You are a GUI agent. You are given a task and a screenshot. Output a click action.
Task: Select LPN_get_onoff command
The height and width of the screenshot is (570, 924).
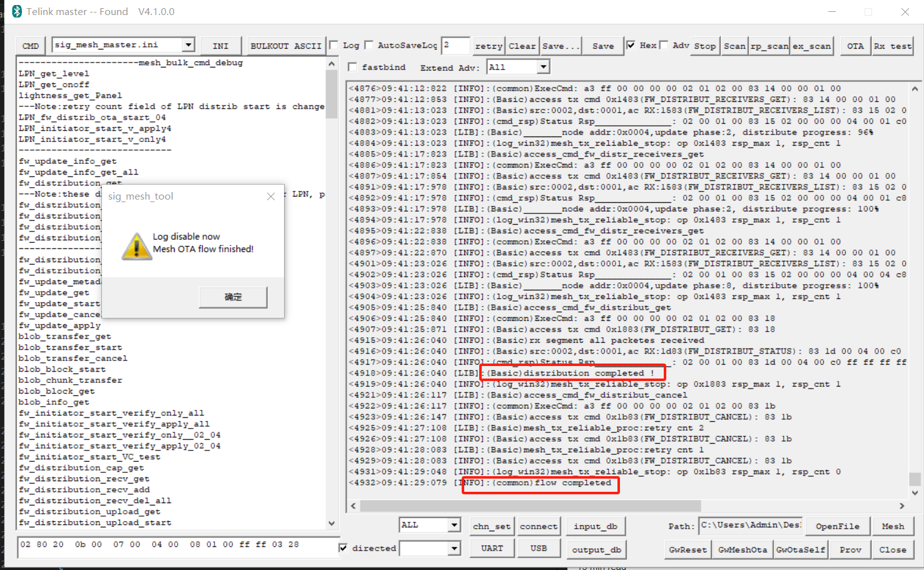click(54, 84)
